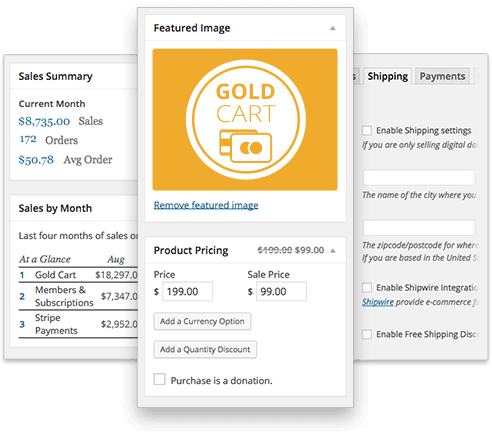The height and width of the screenshot is (435, 492).
Task: Click the Gold Cart featured image thumbnail
Action: [x=245, y=120]
